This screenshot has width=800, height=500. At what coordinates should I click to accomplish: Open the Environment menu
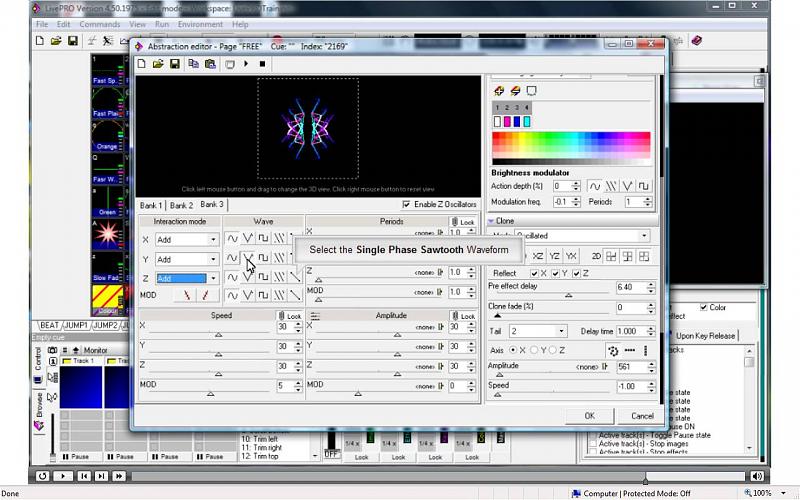click(x=200, y=24)
